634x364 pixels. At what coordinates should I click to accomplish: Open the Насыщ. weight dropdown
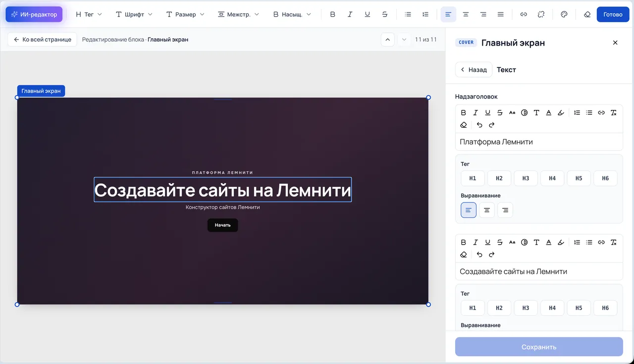[x=292, y=14]
